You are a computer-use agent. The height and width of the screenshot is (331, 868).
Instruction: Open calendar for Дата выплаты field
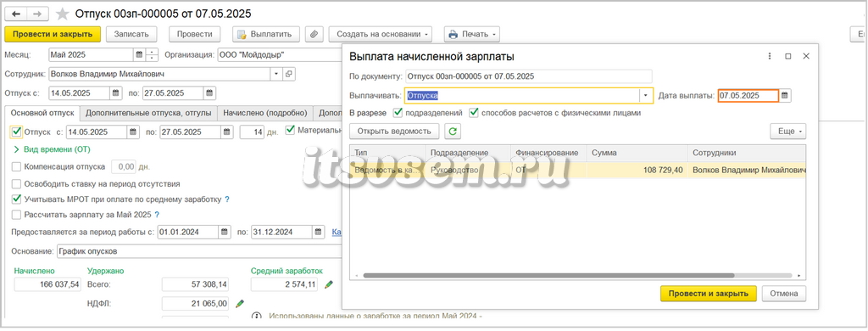tap(785, 95)
